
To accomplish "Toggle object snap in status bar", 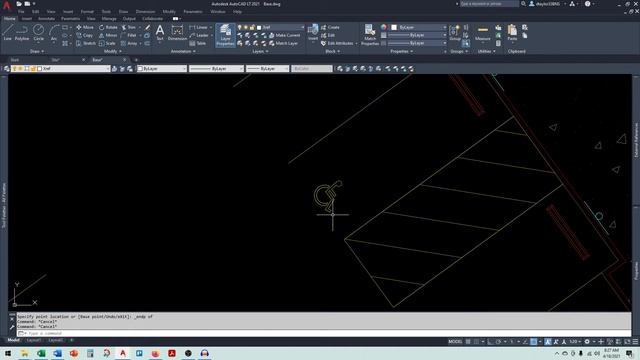I will (x=533, y=342).
